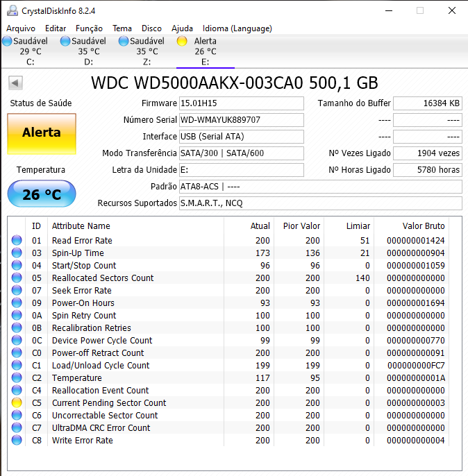This screenshot has height=476, width=468.
Task: Click status dot for Reallocated Sectors Count
Action: click(x=17, y=278)
